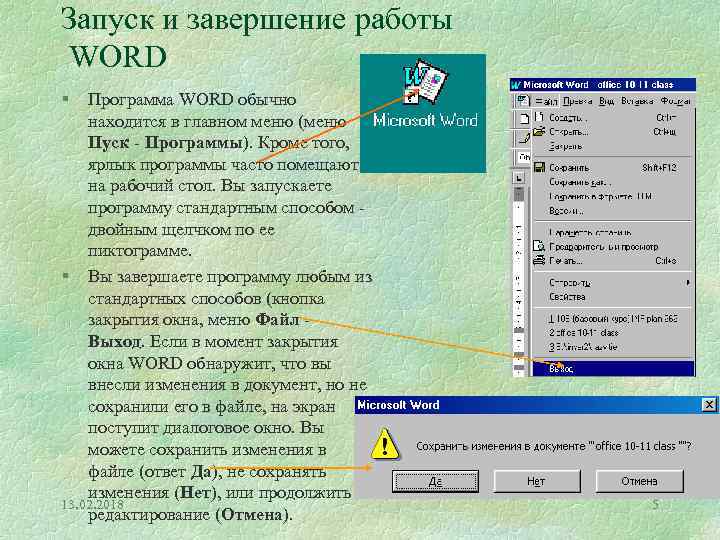Screen dimensions: 720x540
Task: Choose Параметры страницы menu entry
Action: [613, 232]
